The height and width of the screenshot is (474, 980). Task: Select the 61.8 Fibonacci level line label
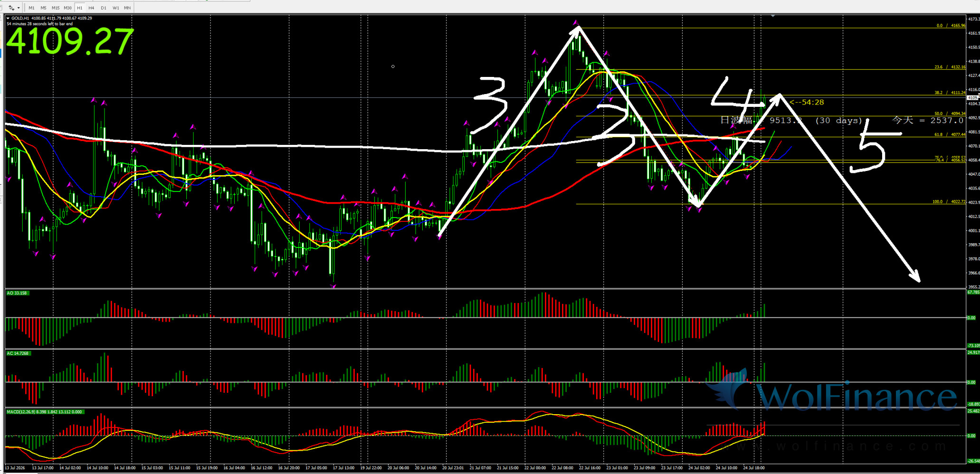coord(950,134)
